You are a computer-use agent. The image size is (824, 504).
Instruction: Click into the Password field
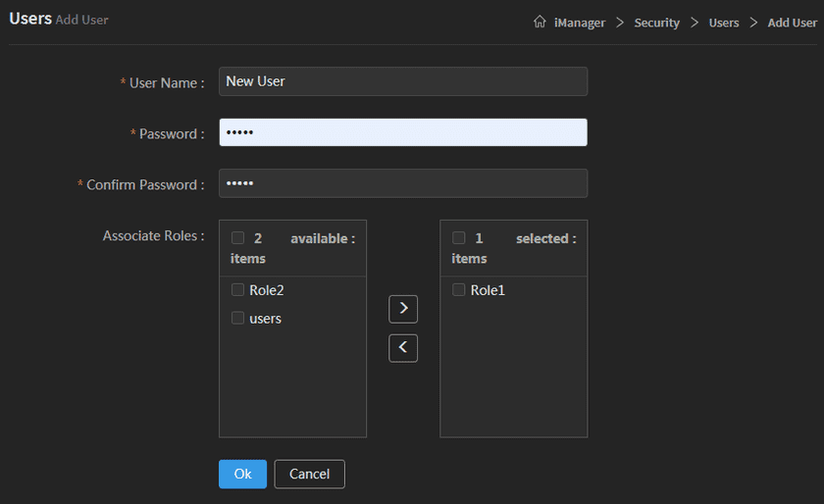tap(402, 132)
